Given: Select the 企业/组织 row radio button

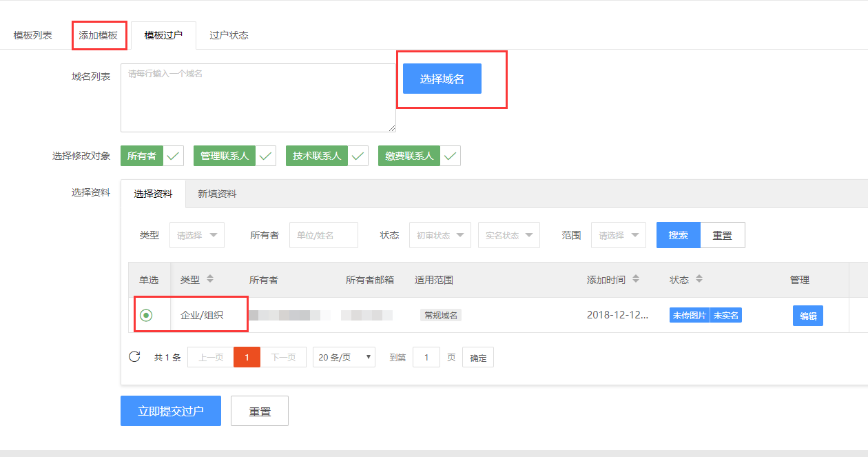Looking at the screenshot, I should click(x=146, y=315).
